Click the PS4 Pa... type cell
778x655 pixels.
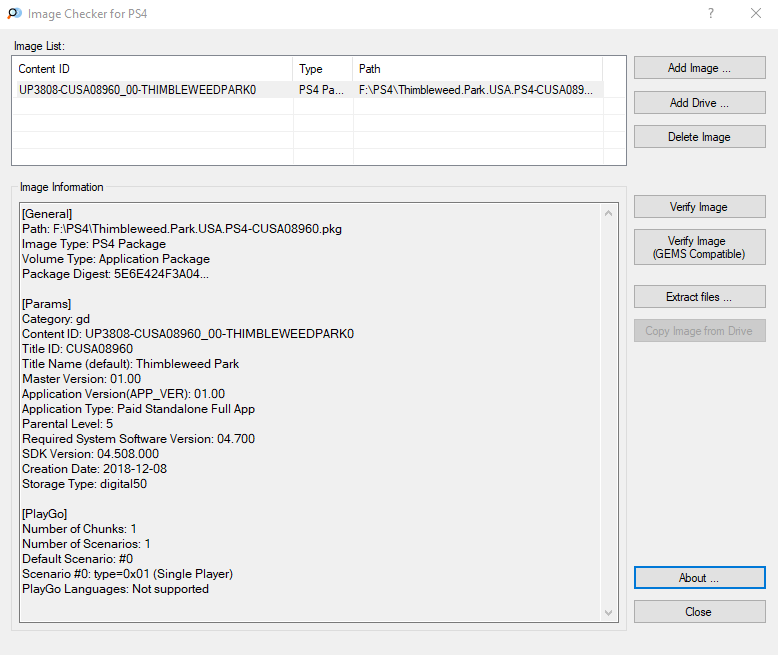pyautogui.click(x=321, y=90)
